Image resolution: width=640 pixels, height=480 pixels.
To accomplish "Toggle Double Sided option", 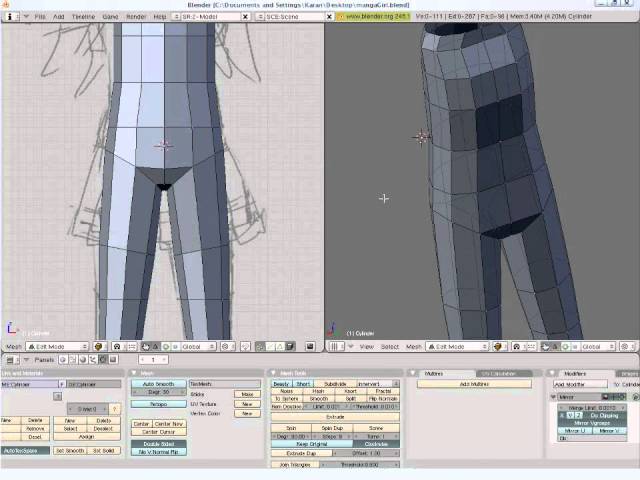I will tap(159, 444).
